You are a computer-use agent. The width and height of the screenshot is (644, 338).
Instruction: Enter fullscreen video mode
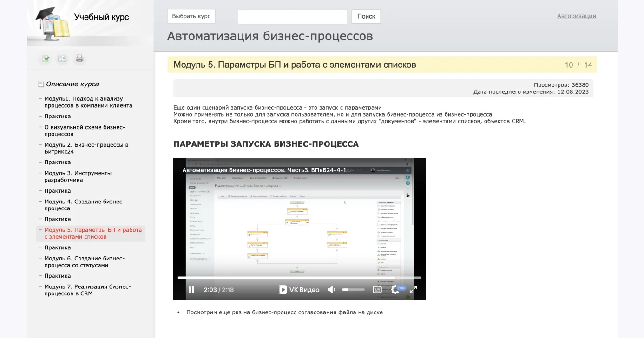pyautogui.click(x=413, y=290)
